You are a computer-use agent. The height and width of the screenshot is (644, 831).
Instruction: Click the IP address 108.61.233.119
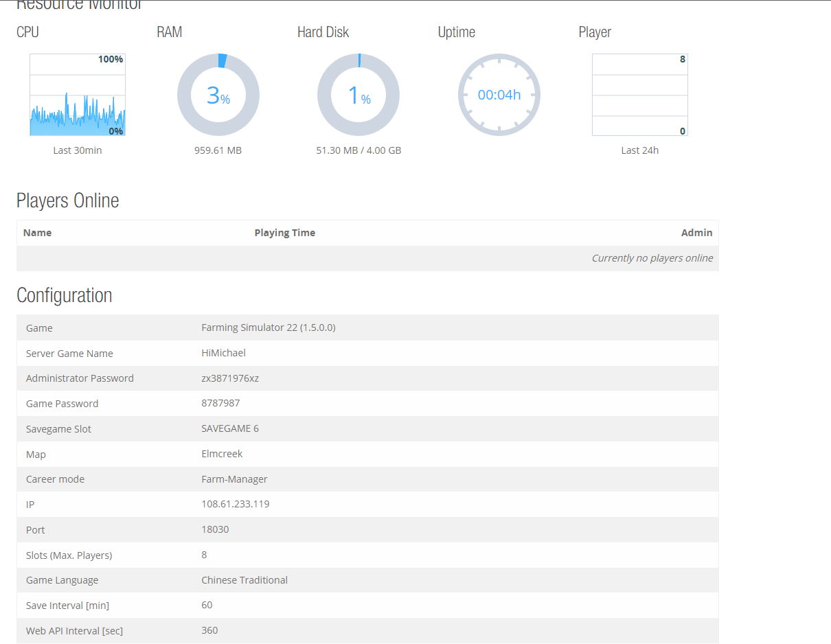(x=235, y=504)
